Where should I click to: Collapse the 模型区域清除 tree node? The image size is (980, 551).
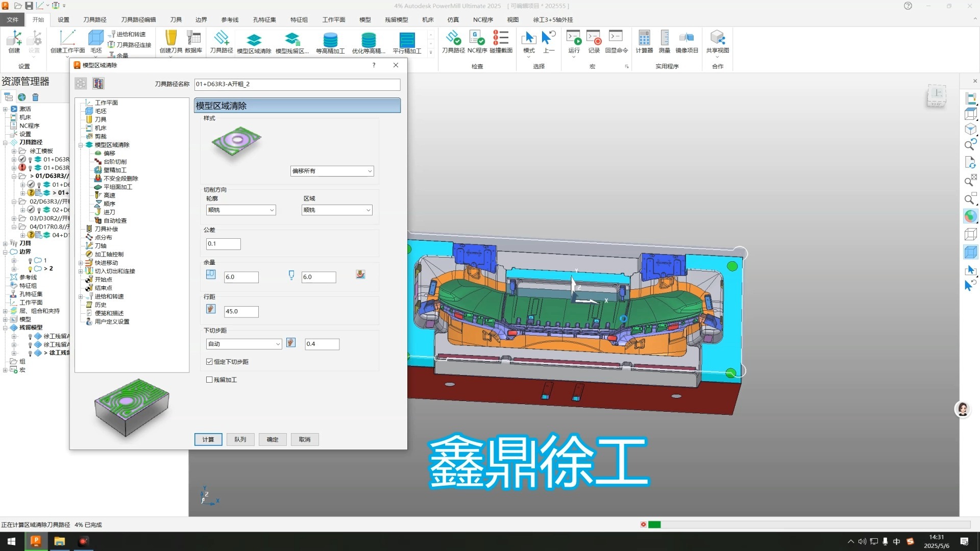coord(81,145)
